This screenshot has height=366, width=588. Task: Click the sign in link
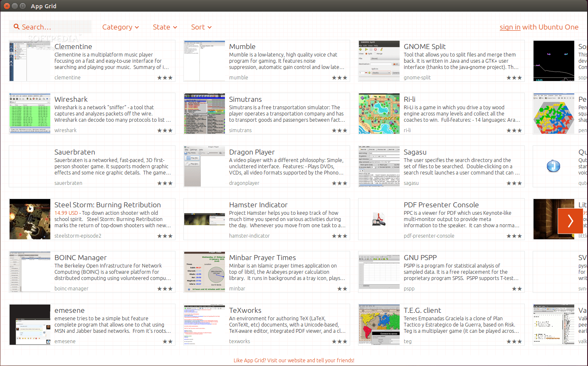pyautogui.click(x=510, y=27)
